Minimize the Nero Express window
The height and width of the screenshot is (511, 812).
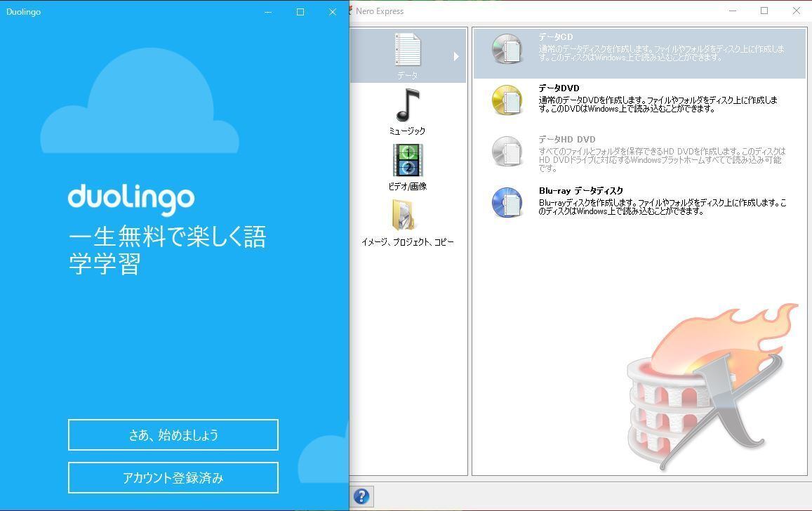coord(732,11)
